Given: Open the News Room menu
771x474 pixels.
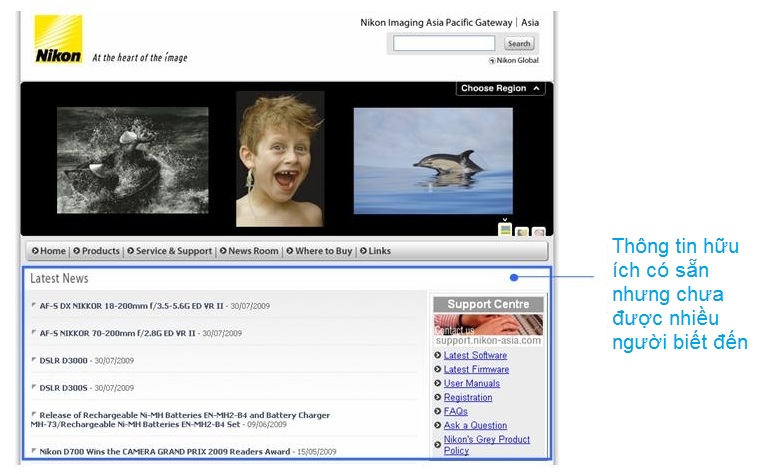Looking at the screenshot, I should point(253,251).
